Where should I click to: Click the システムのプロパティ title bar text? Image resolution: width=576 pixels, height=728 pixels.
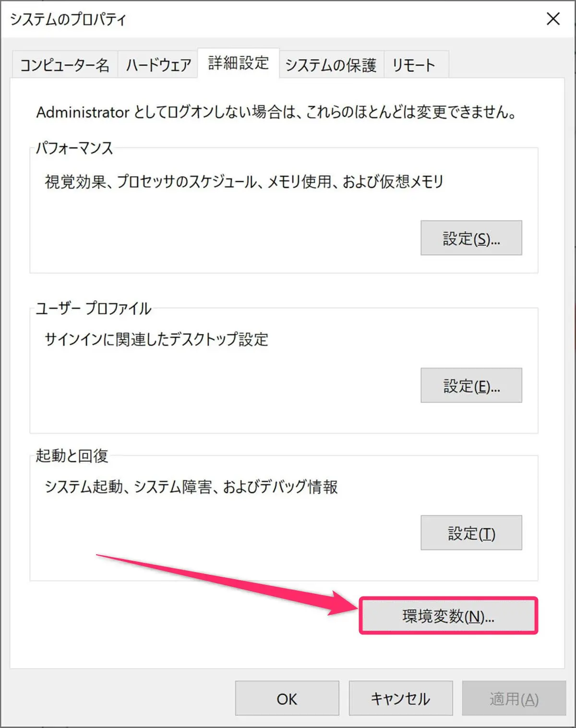(x=68, y=19)
